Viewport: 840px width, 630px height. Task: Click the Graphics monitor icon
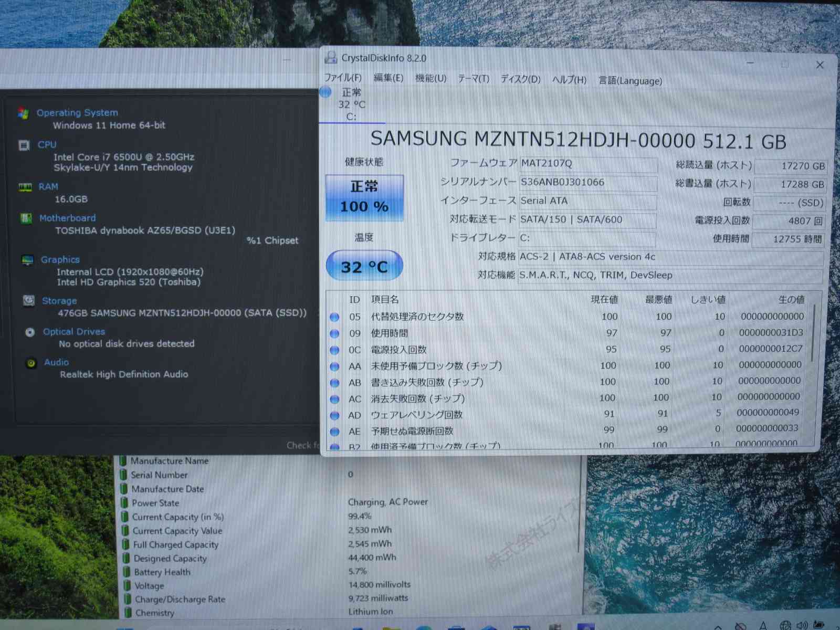click(x=27, y=260)
